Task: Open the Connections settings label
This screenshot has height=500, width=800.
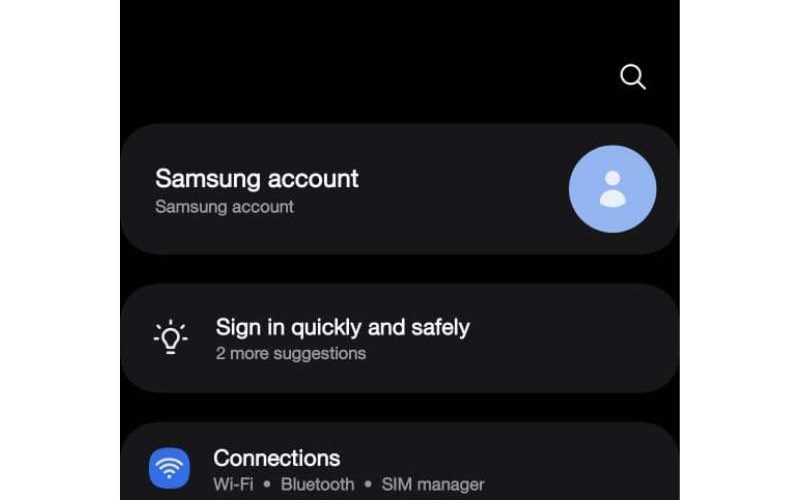Action: tap(277, 458)
